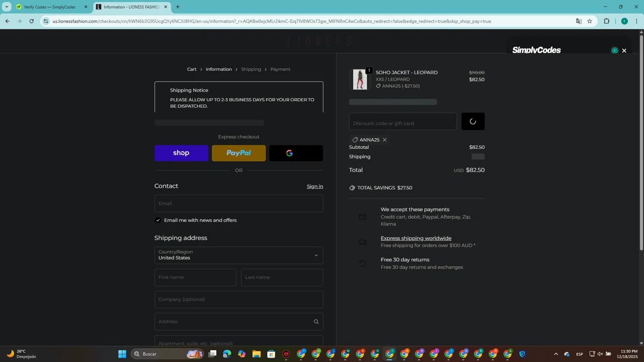Viewport: 644px width, 362px height.
Task: Click the discount apply button with spinner
Action: click(473, 121)
